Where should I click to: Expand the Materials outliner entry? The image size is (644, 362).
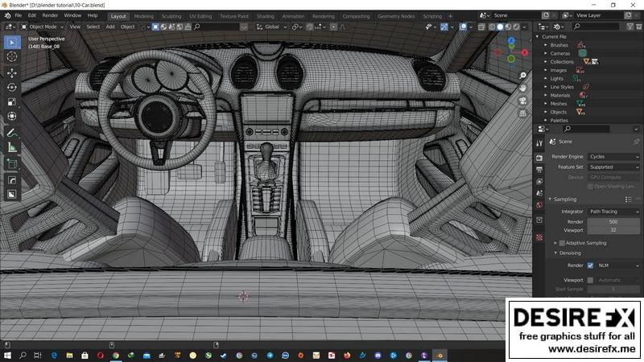pos(546,95)
